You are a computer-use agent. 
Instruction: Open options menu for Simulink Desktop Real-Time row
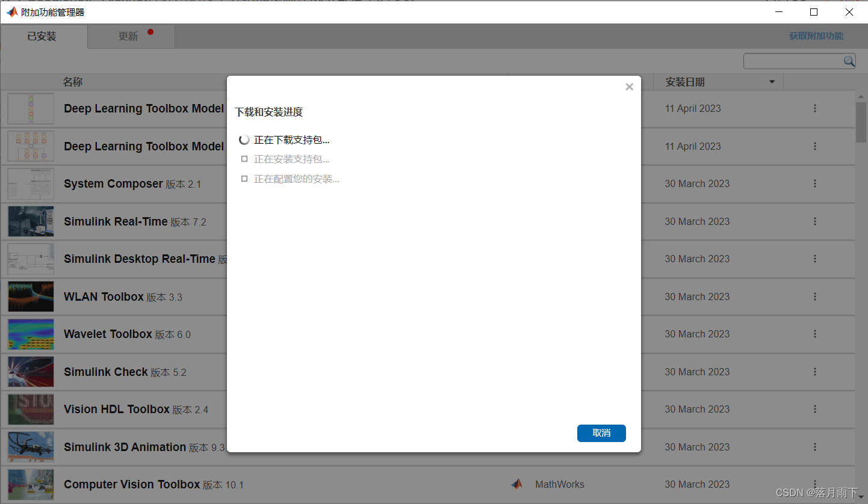coord(815,259)
